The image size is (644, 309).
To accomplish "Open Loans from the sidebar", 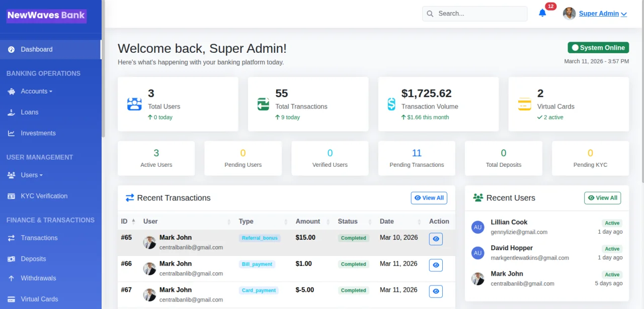I will 50,113.
